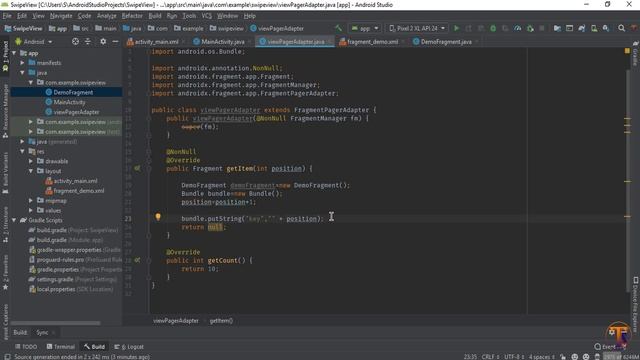The width and height of the screenshot is (640, 360).
Task: Open the profiler gauge icon in toolbar
Action: point(518,28)
